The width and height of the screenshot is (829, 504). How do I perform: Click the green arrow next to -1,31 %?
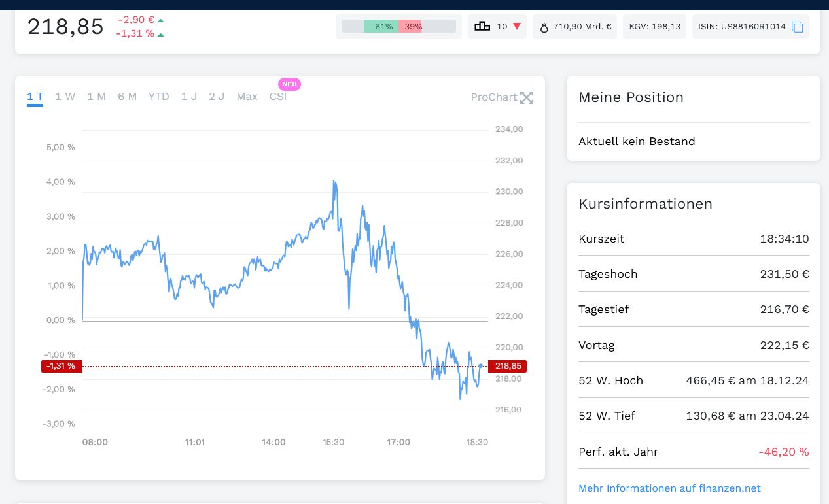coord(161,35)
